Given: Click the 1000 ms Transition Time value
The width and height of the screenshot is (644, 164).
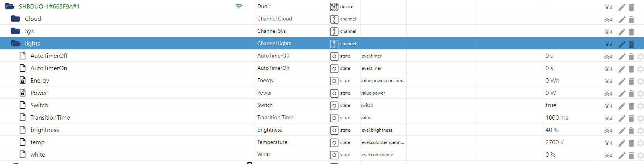Looking at the screenshot, I should pos(557,118).
